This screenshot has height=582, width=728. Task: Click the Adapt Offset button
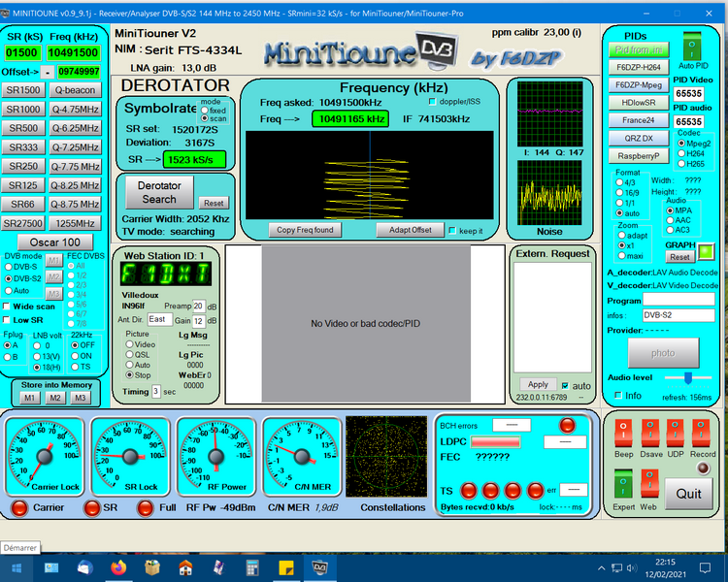click(x=410, y=230)
